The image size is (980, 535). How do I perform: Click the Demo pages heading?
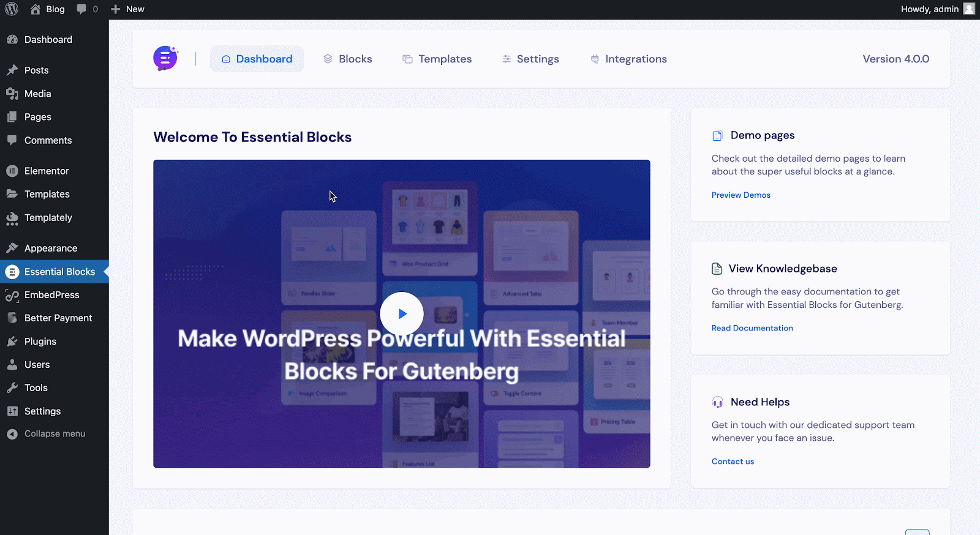pos(763,135)
